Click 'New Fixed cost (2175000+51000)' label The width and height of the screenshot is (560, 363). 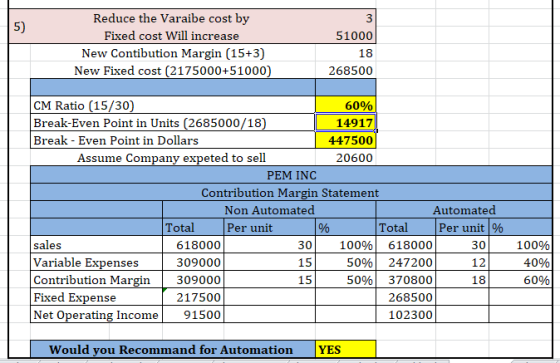pos(173,71)
